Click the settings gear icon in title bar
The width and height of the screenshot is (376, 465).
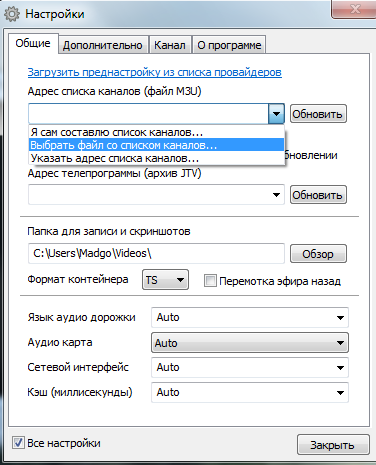pos(12,14)
